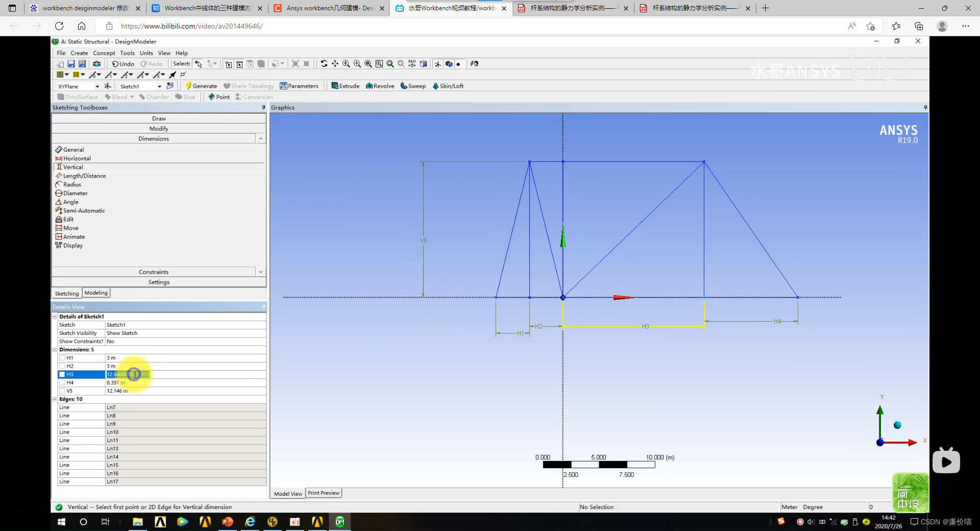The width and height of the screenshot is (980, 531).
Task: Click the Zoom tool magnifier with minus
Action: tap(346, 64)
